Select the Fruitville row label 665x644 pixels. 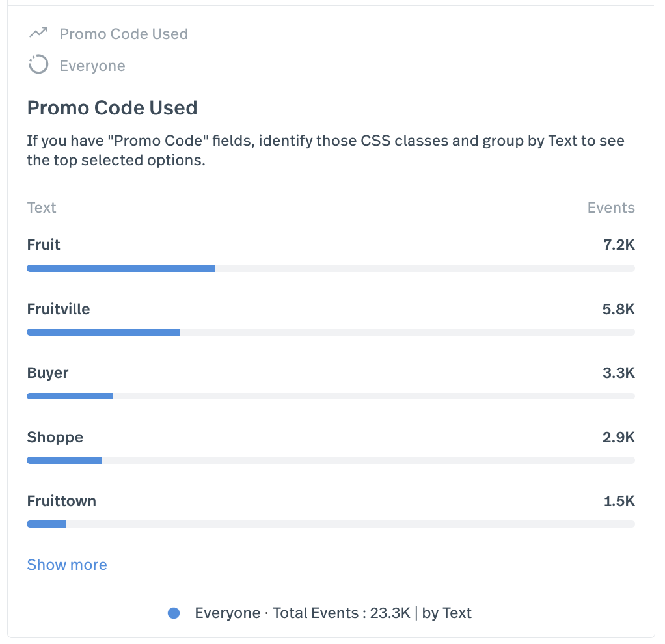pos(58,309)
